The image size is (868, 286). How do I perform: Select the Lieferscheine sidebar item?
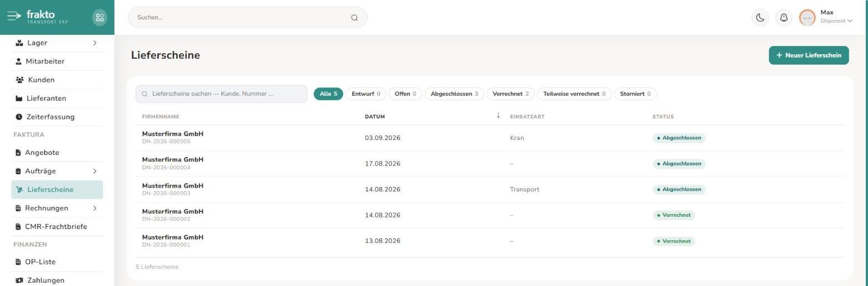(x=57, y=190)
